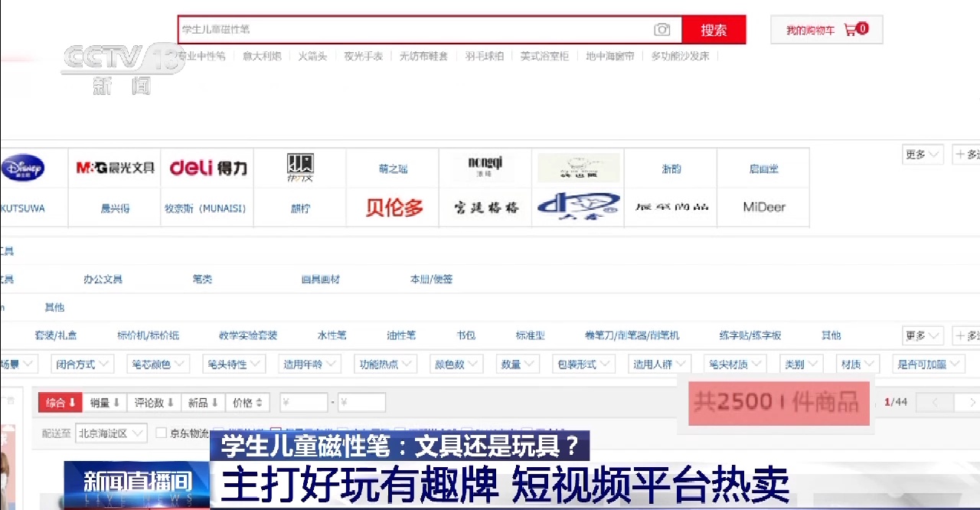Open the 笔芯颜色 filter dropdown

pyautogui.click(x=158, y=365)
